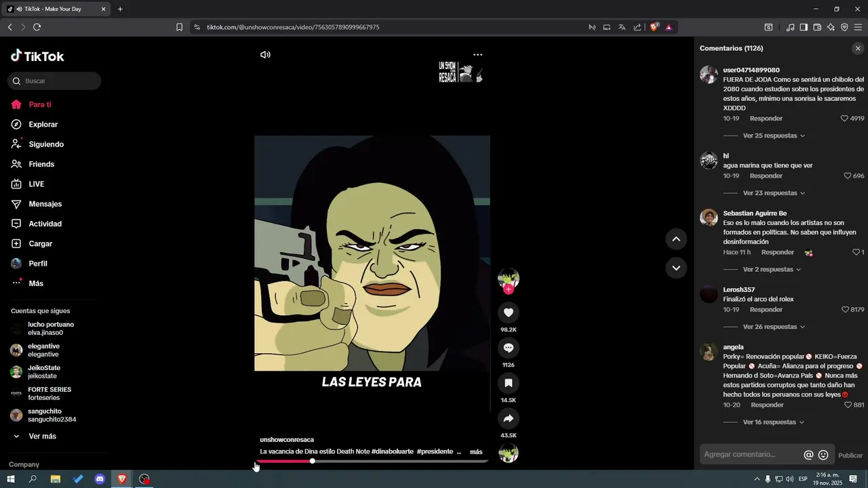Open Discord from the taskbar
Viewport: 868px width, 488px height.
(x=100, y=479)
